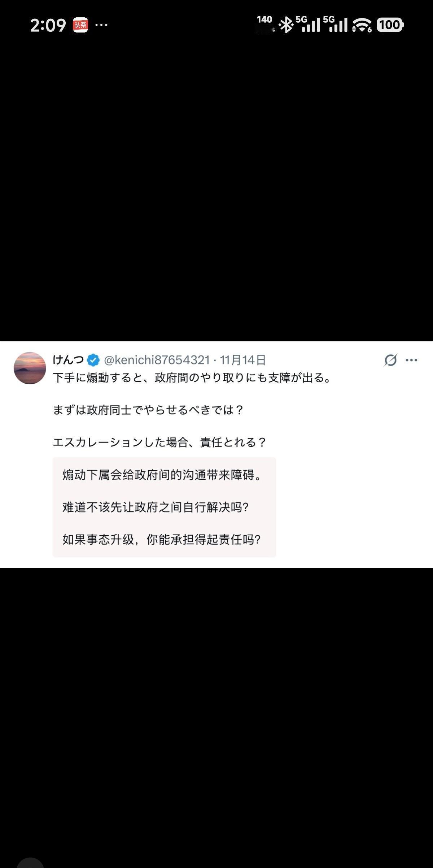Click the 11月14日 tweet date link
The width and height of the screenshot is (433, 868).
(243, 360)
